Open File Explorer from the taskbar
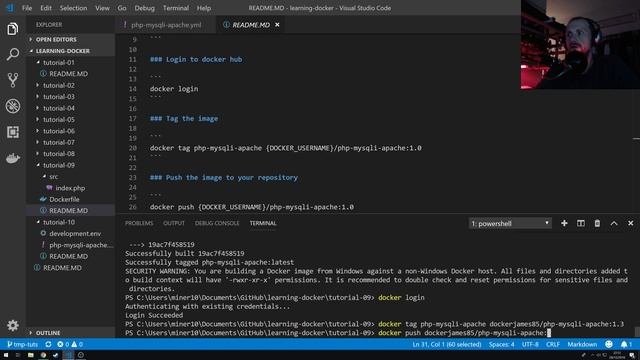The height and width of the screenshot is (360, 640). (31, 355)
